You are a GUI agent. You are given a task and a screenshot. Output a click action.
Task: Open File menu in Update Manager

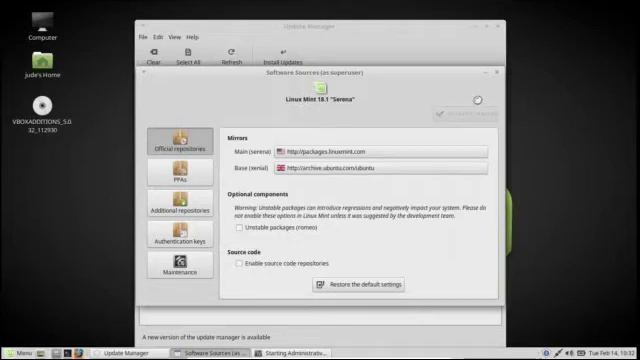tap(143, 37)
